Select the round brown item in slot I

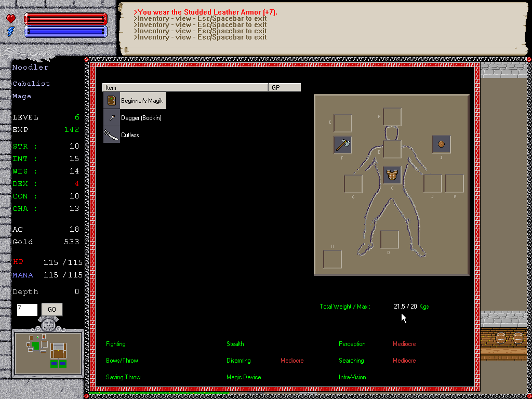point(441,144)
